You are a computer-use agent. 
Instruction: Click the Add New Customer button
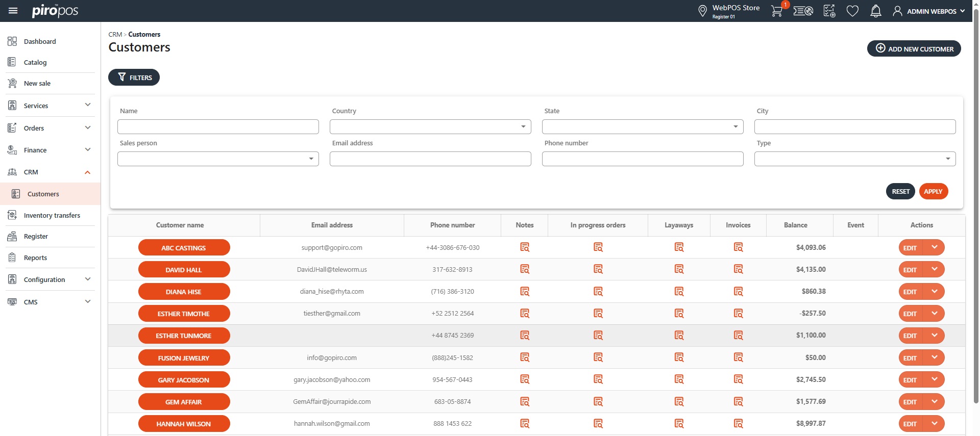click(x=914, y=49)
